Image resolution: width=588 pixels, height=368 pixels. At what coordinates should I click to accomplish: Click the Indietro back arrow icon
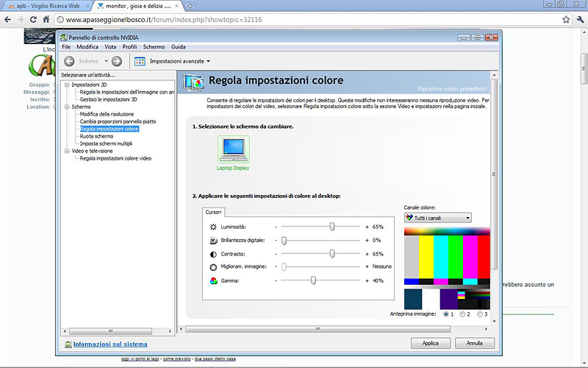(x=69, y=61)
